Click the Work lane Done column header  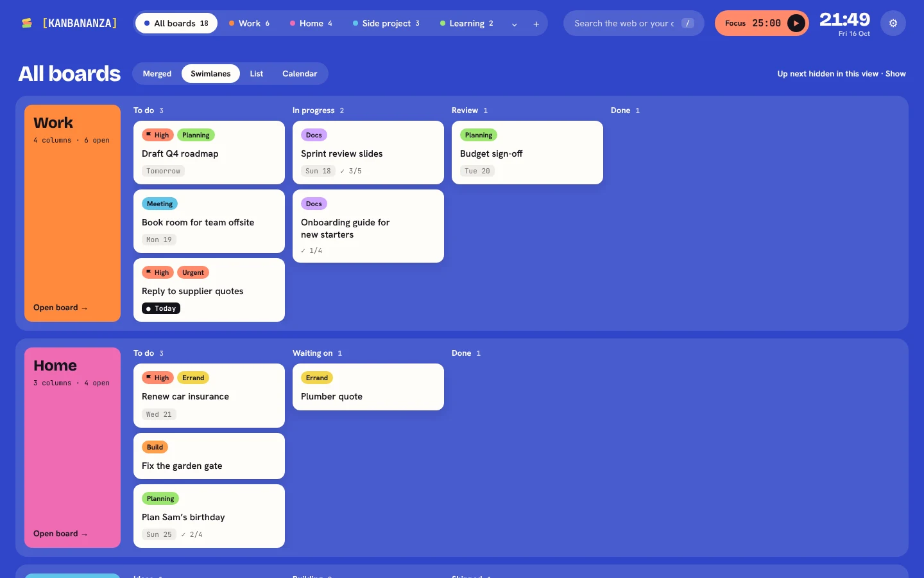point(625,110)
